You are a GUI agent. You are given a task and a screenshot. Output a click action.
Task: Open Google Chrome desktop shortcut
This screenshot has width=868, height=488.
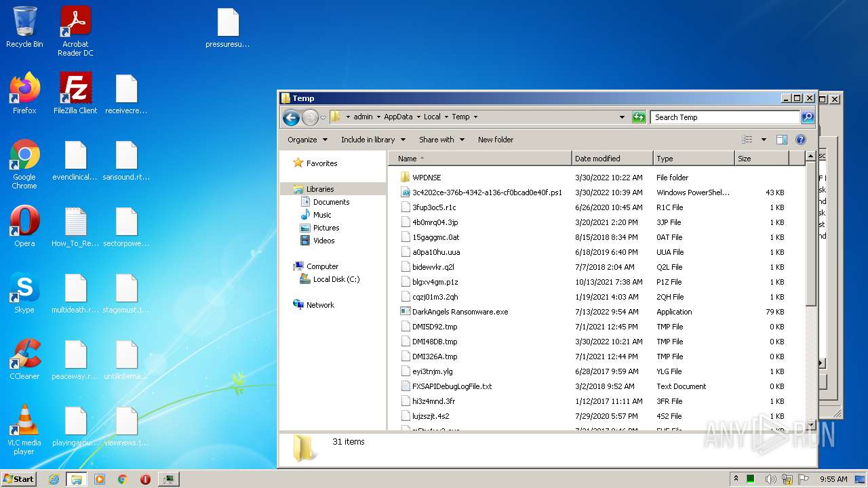[x=24, y=164]
